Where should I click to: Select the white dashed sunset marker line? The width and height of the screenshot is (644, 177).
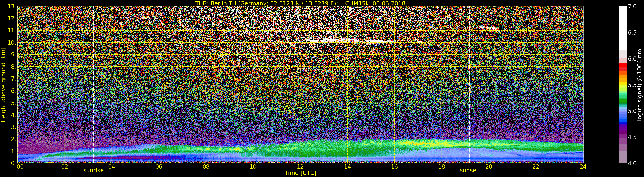point(469,85)
